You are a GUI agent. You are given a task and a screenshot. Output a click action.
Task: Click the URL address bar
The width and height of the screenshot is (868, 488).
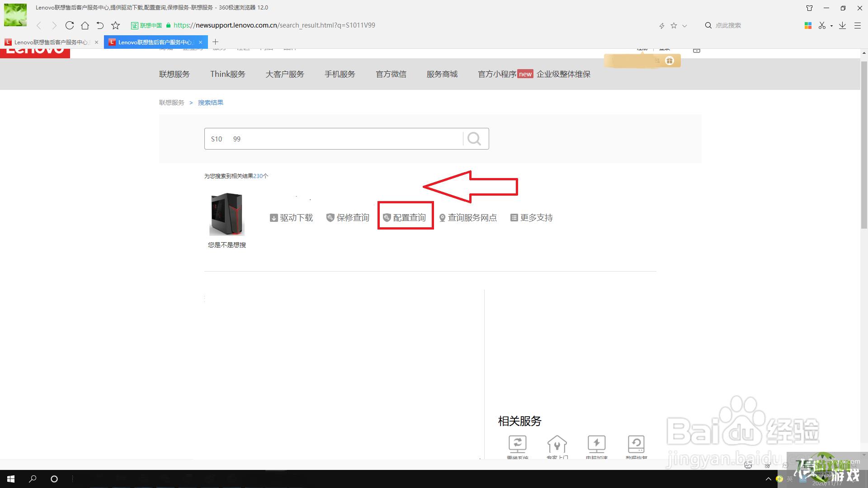274,25
